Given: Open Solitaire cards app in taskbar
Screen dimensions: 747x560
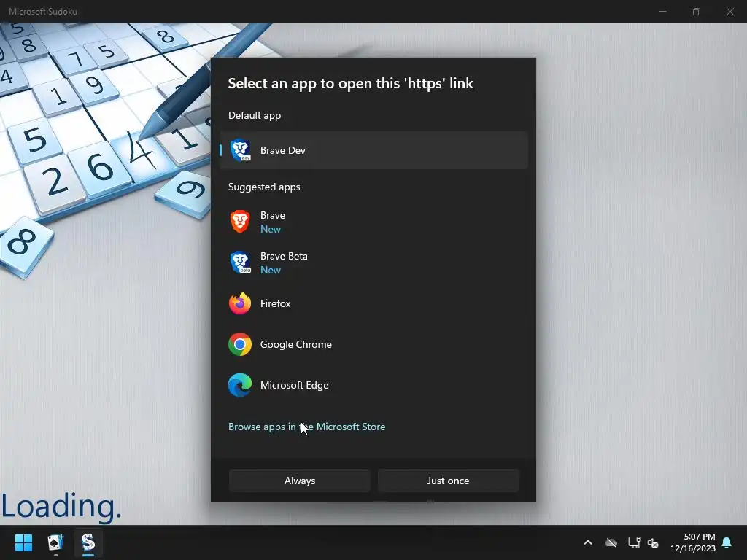Looking at the screenshot, I should pyautogui.click(x=55, y=542).
